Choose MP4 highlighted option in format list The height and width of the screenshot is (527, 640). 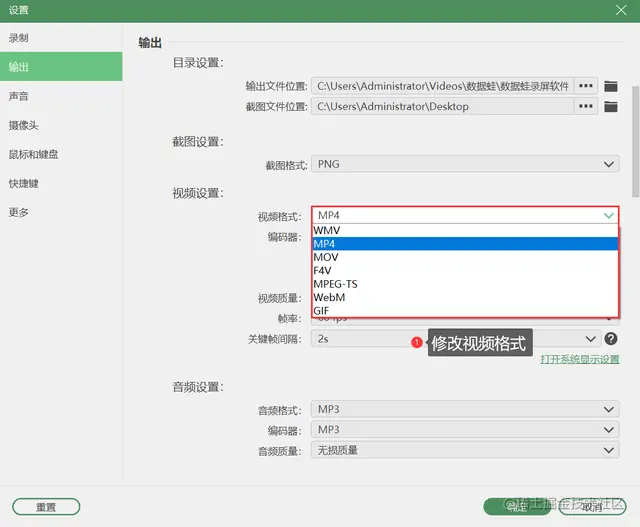(x=465, y=244)
